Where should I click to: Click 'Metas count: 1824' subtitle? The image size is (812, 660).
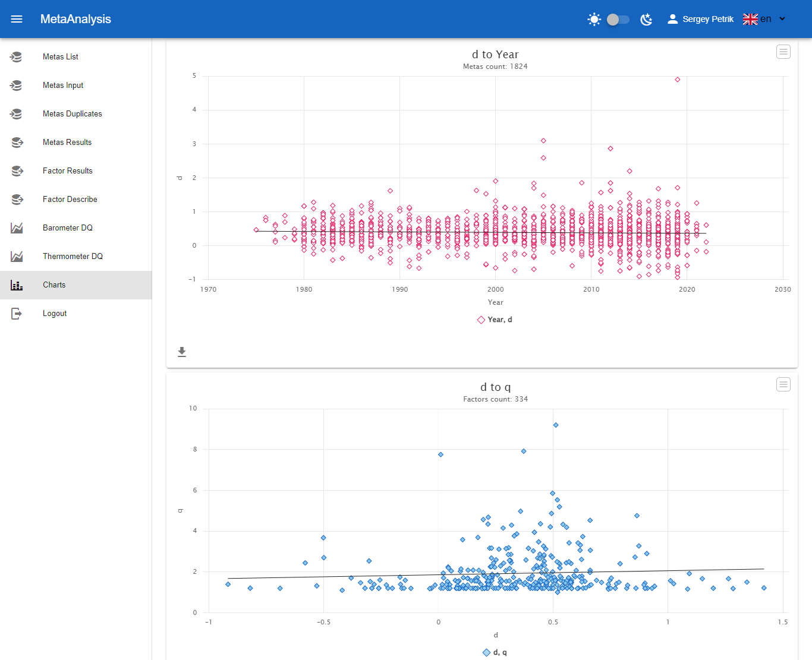tap(495, 67)
